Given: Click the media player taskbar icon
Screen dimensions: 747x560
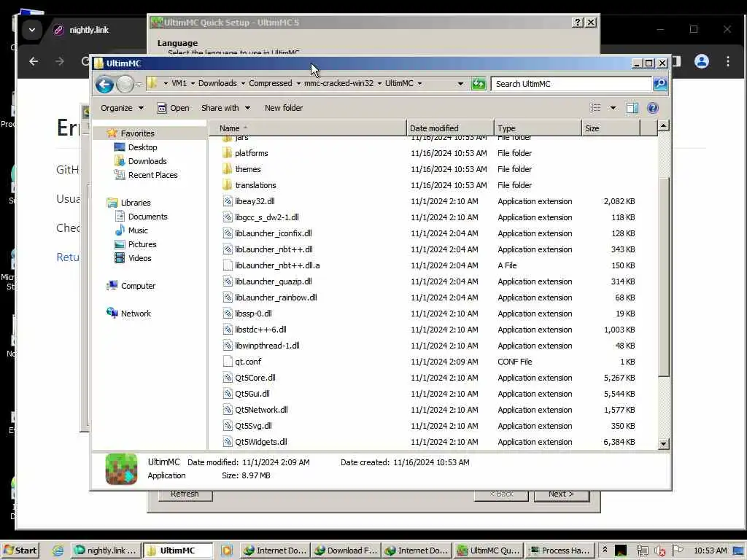Looking at the screenshot, I should point(226,551).
